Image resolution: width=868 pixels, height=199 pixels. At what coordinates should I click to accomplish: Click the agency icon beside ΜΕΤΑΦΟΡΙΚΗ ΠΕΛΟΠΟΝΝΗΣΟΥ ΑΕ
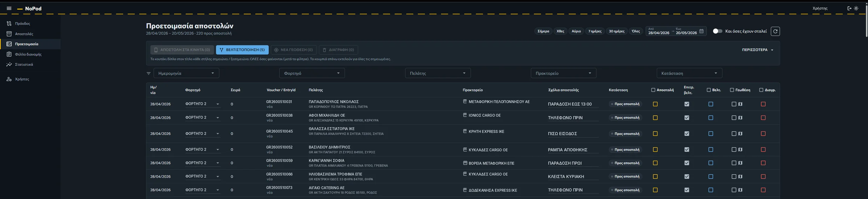tap(465, 102)
